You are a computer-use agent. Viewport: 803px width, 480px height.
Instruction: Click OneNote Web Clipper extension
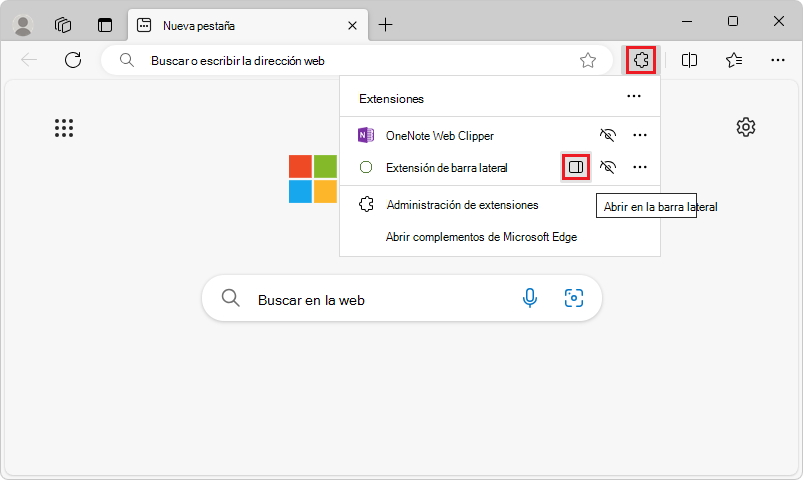439,136
